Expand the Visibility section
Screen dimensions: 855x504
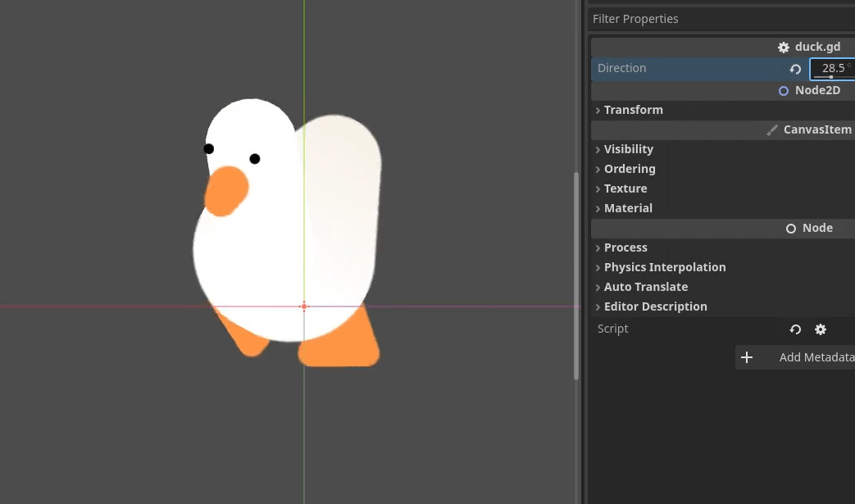coord(628,149)
